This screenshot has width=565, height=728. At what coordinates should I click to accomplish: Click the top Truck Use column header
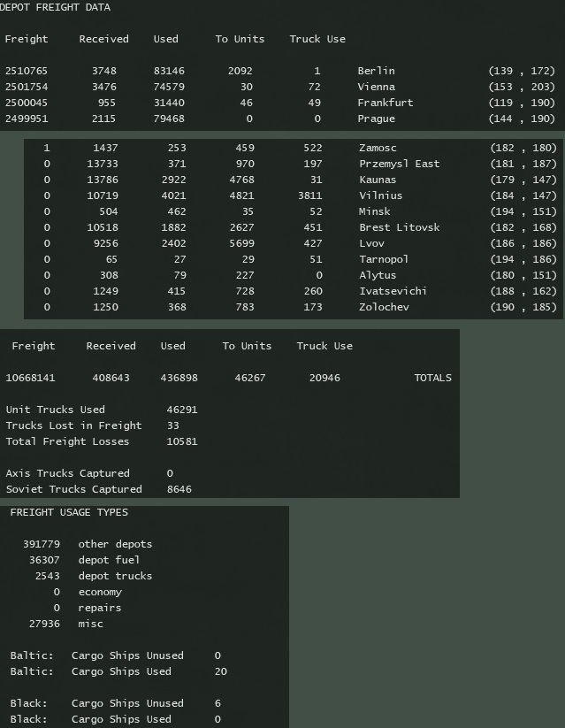point(317,39)
